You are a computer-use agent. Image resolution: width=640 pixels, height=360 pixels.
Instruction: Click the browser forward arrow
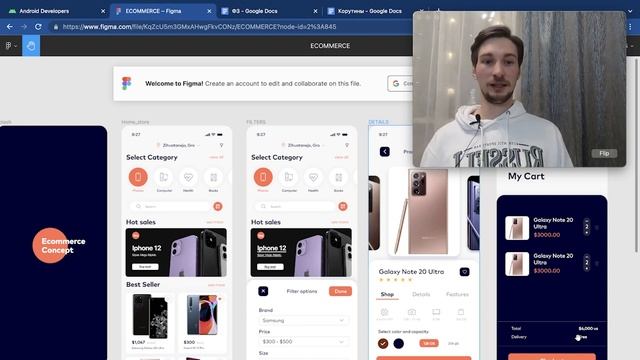(24, 27)
